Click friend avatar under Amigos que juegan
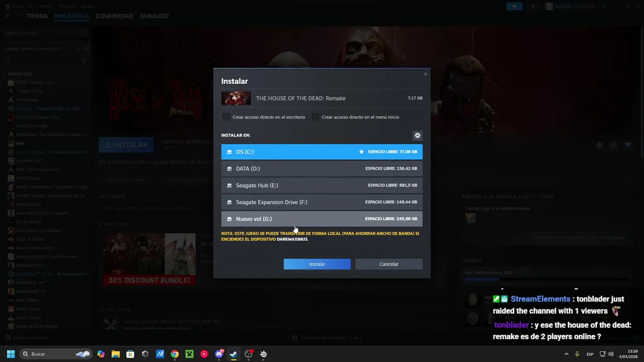Viewport: 644px width, 362px height. 470,218
